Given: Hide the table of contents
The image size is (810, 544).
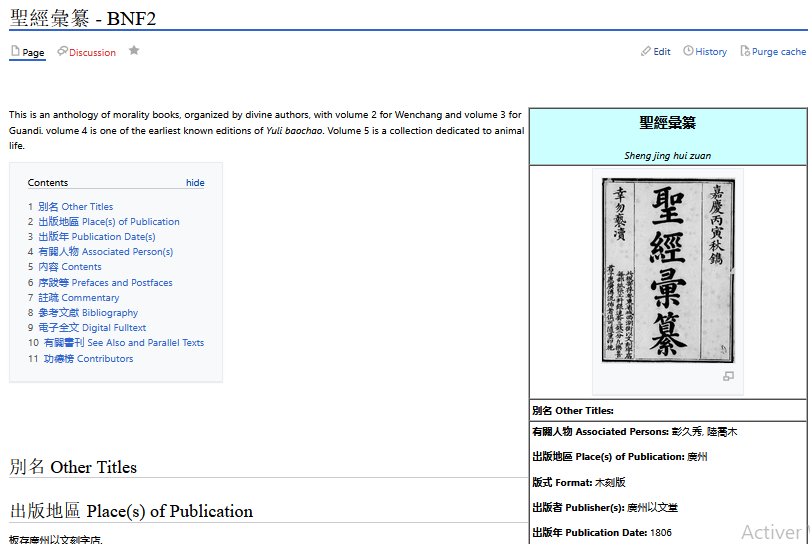Looking at the screenshot, I should click(195, 183).
